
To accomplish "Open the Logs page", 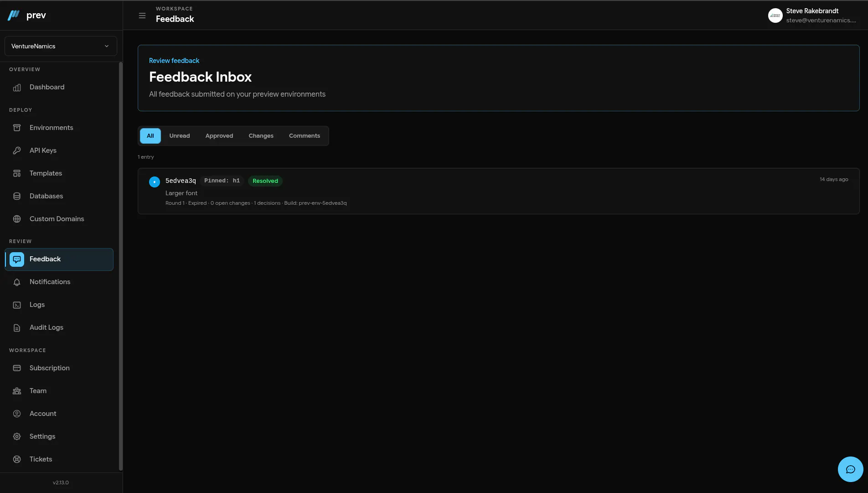I will [59, 305].
